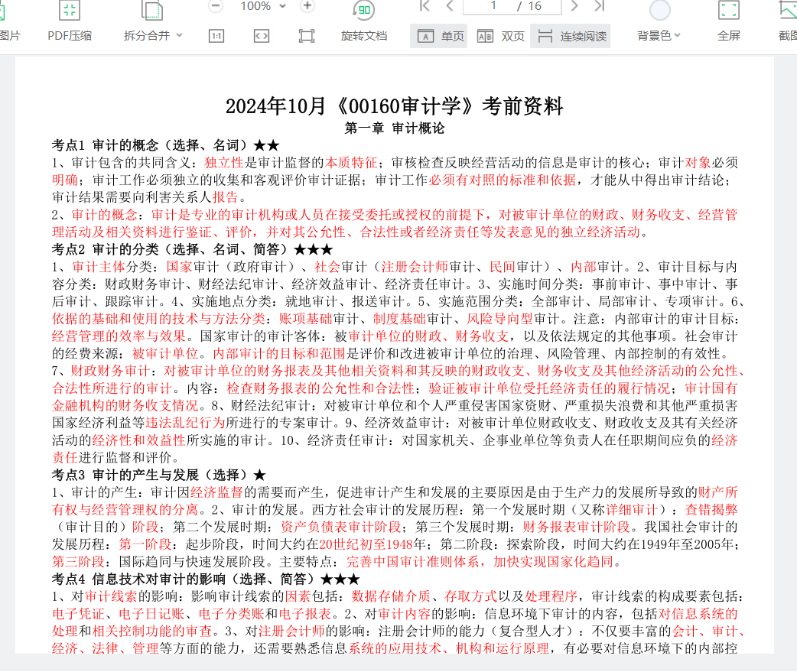Click the zoom in plus icon
Viewport: 797px width, 672px height.
307,6
